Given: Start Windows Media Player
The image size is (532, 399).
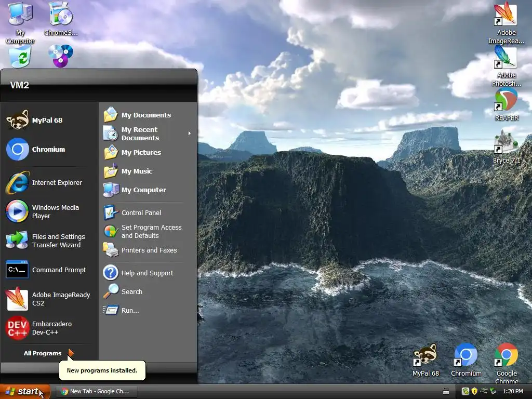Looking at the screenshot, I should click(x=49, y=211).
